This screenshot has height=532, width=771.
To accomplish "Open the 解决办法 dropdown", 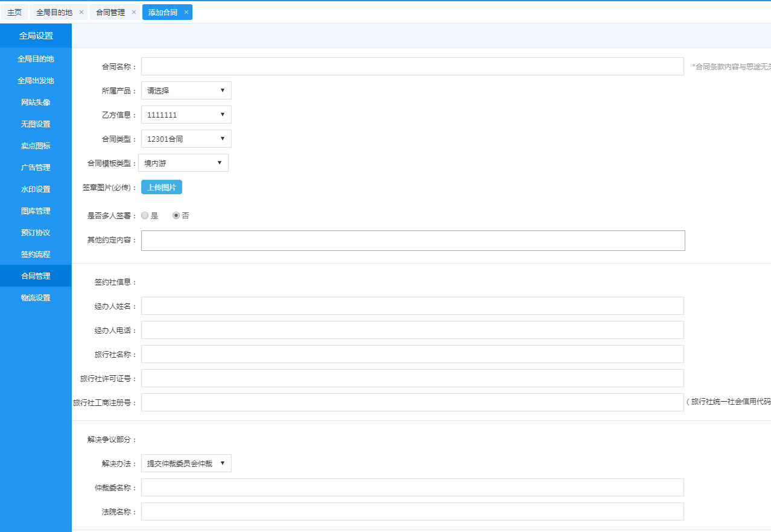I will pyautogui.click(x=186, y=463).
